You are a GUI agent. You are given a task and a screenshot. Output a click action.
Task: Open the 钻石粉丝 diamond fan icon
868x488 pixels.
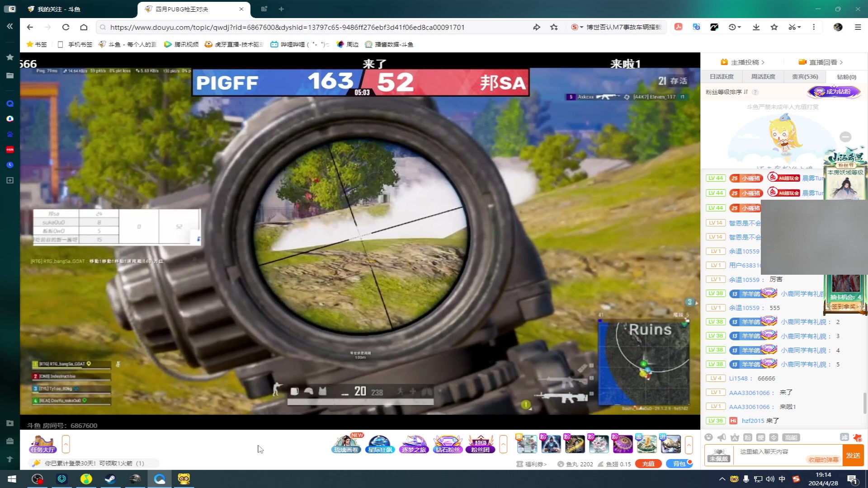(447, 444)
